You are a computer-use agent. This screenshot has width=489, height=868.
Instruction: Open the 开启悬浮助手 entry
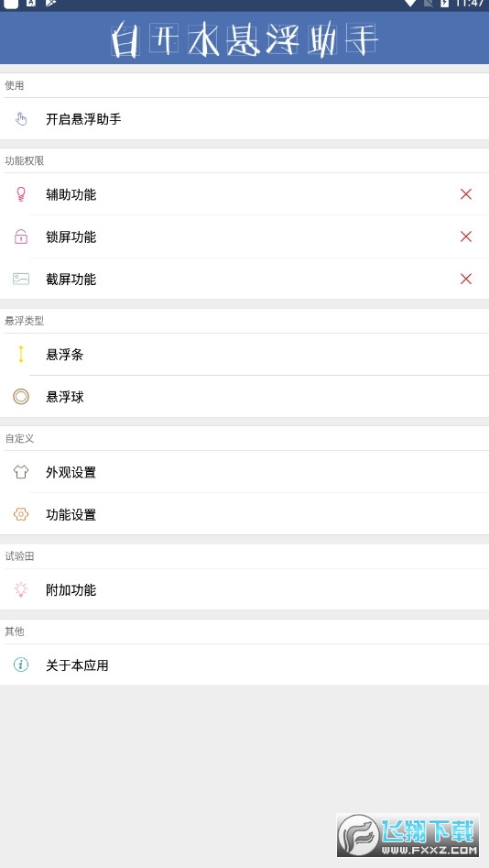(x=244, y=119)
